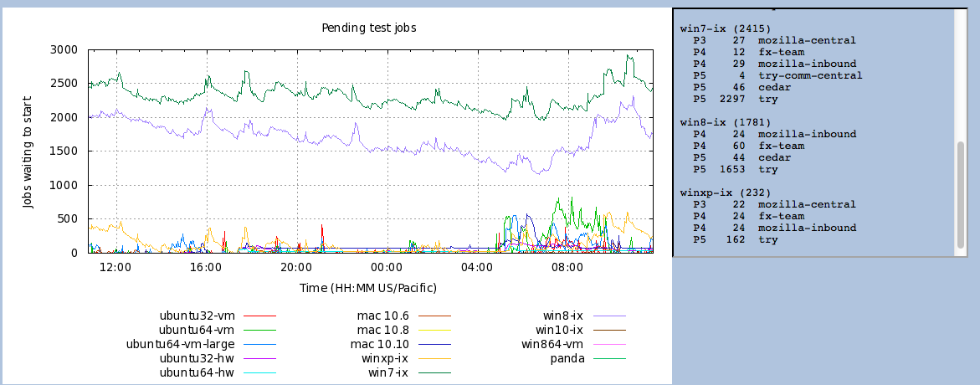Click the ubuntu64-vm legend entry
980x385 pixels.
point(198,330)
